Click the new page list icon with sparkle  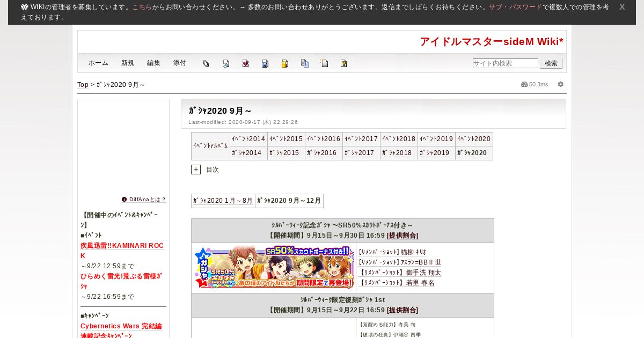pyautogui.click(x=324, y=63)
